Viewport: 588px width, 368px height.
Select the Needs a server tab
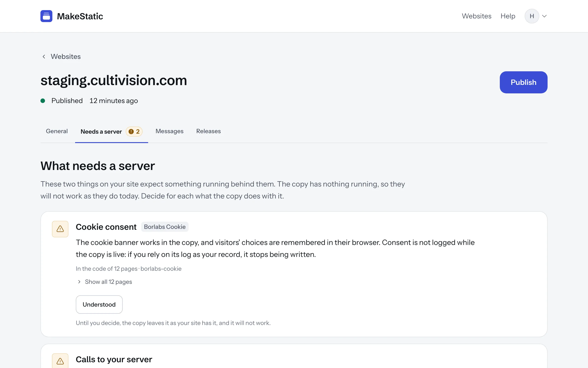coord(112,132)
